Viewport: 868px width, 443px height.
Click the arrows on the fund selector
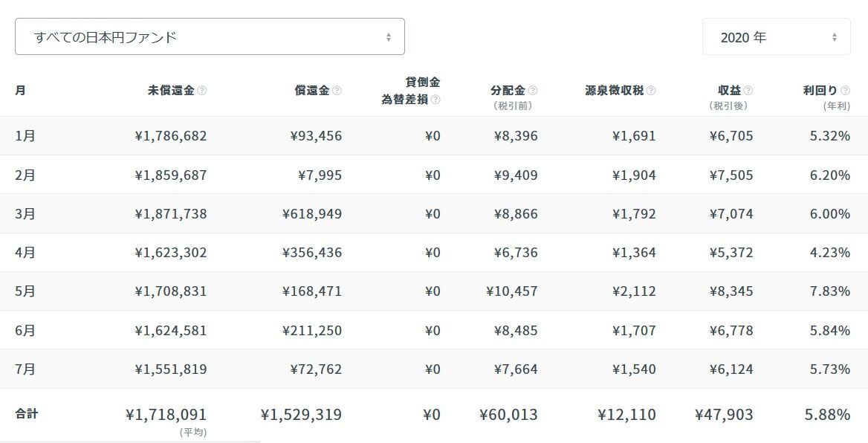(x=389, y=37)
